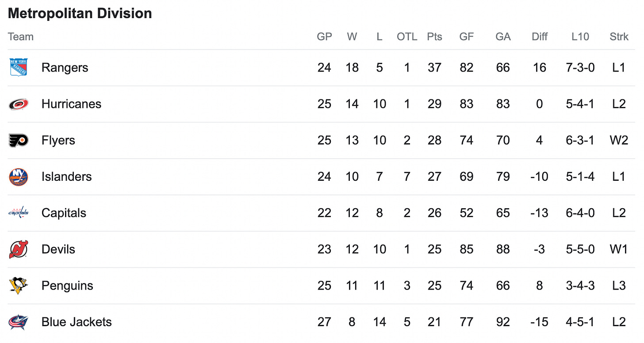This screenshot has width=644, height=343.
Task: Click the Washington Capitals logo
Action: point(19,213)
